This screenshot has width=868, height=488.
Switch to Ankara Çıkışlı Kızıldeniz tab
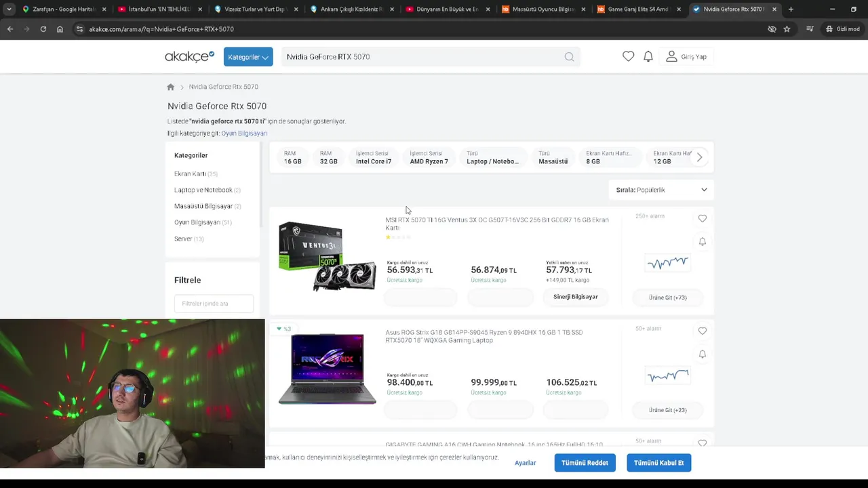pos(351,9)
